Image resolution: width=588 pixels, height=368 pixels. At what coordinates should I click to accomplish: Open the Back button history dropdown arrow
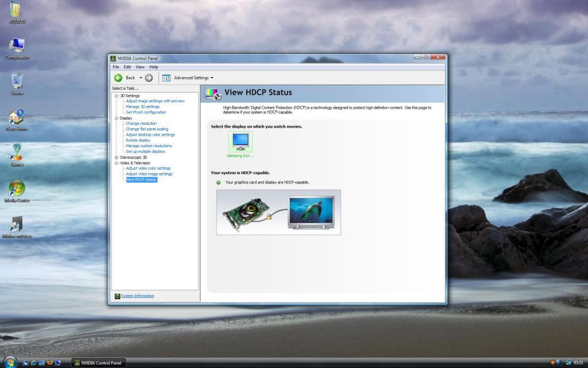pos(141,78)
